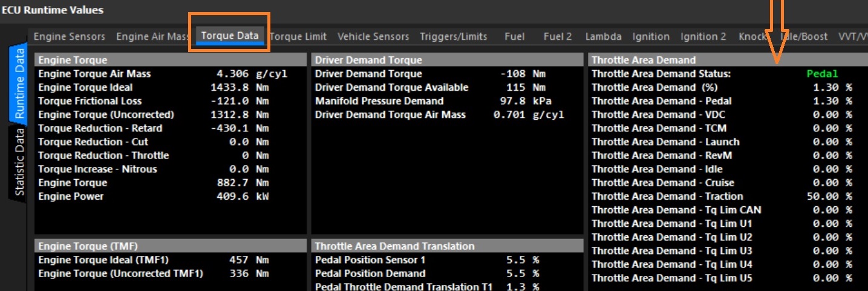Switch to the Engine Air Mass tab
868x291 pixels.
[x=152, y=36]
